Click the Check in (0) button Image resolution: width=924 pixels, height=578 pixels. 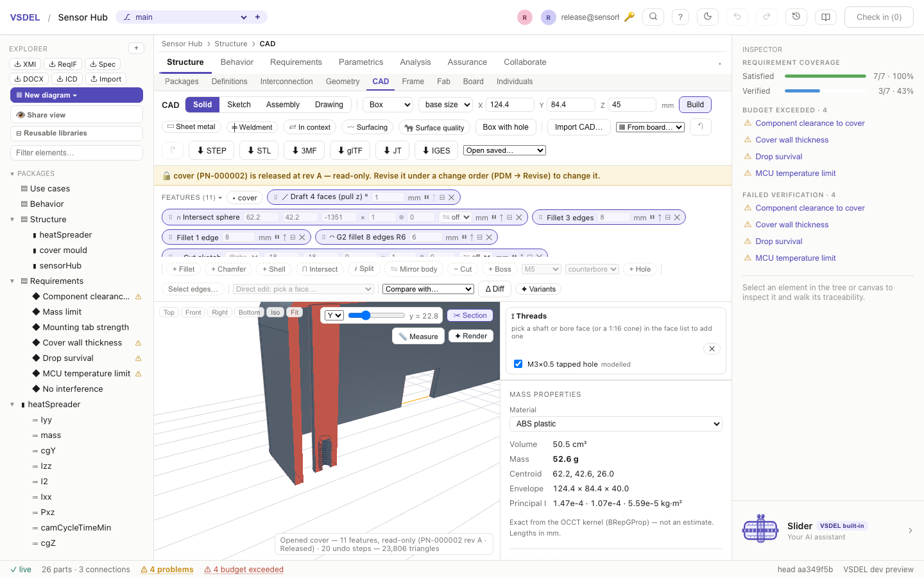(x=879, y=17)
